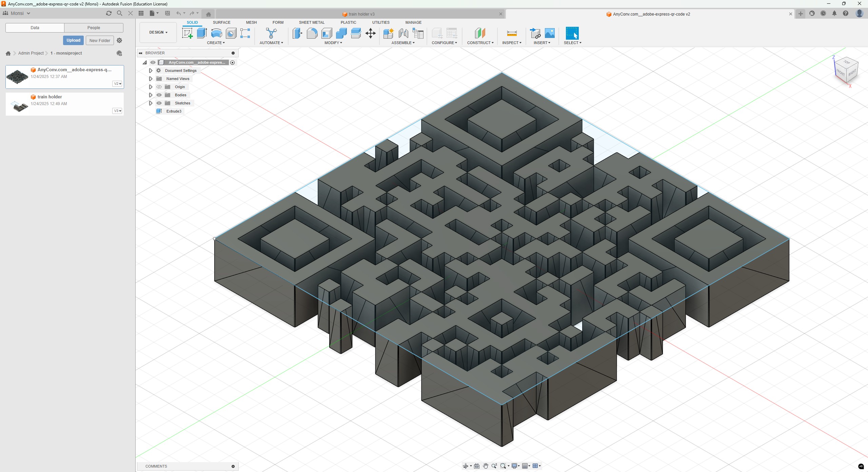
Task: Open Insert Derive tool
Action: point(535,33)
